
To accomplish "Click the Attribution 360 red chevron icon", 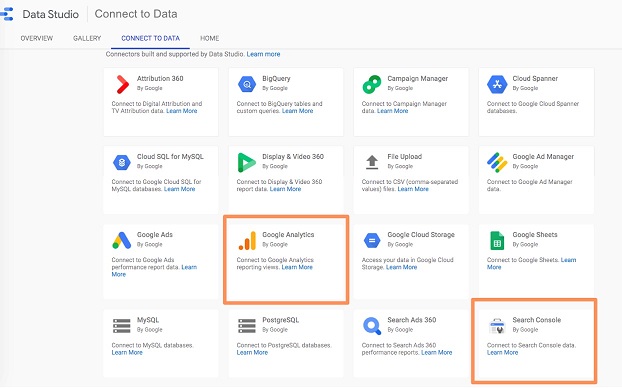I will click(x=122, y=84).
